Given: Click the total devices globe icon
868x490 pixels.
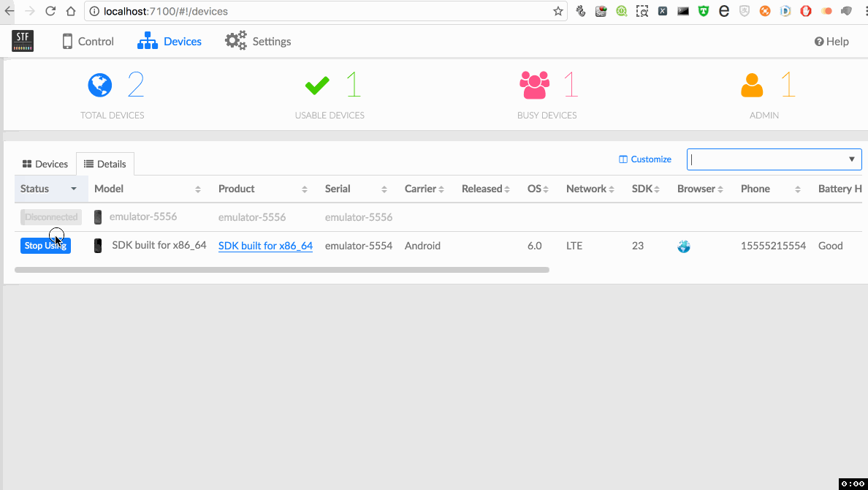Looking at the screenshot, I should click(x=100, y=86).
